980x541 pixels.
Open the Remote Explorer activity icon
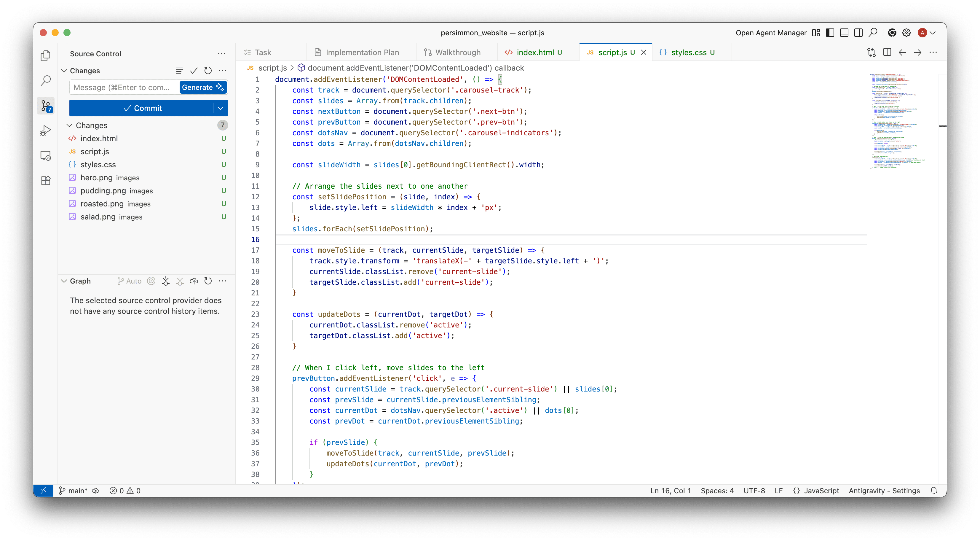[46, 156]
